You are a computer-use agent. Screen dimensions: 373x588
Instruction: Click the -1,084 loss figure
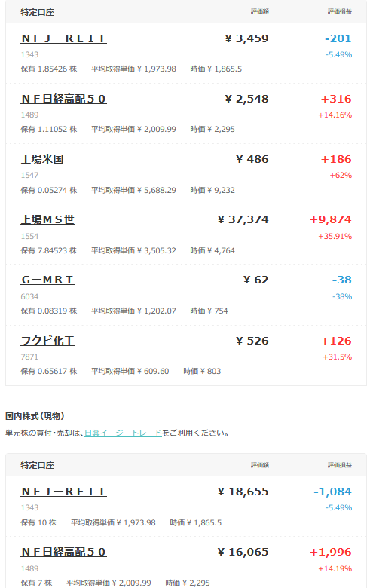[x=332, y=492]
